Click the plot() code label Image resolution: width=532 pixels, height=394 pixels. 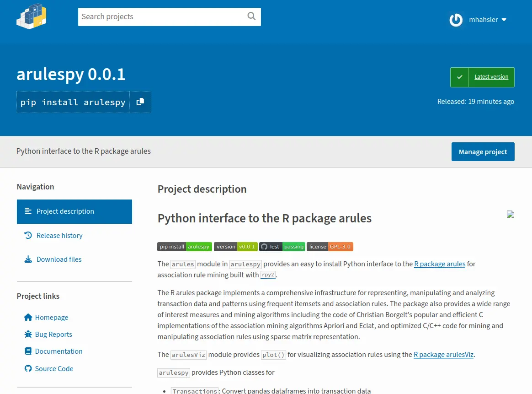click(273, 355)
